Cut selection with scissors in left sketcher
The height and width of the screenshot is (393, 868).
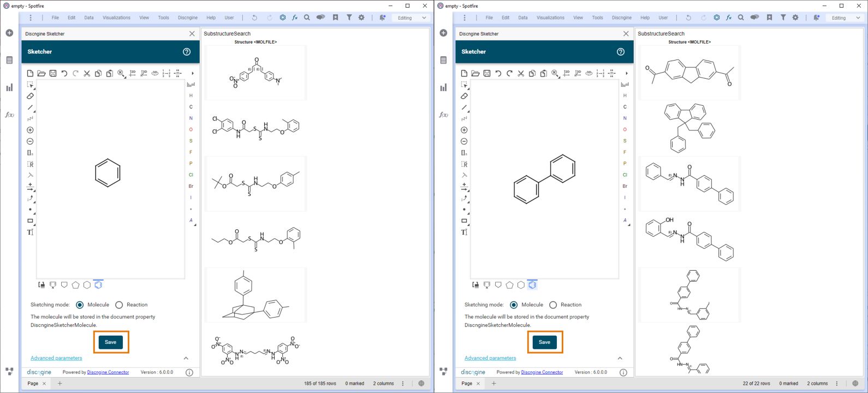(87, 73)
